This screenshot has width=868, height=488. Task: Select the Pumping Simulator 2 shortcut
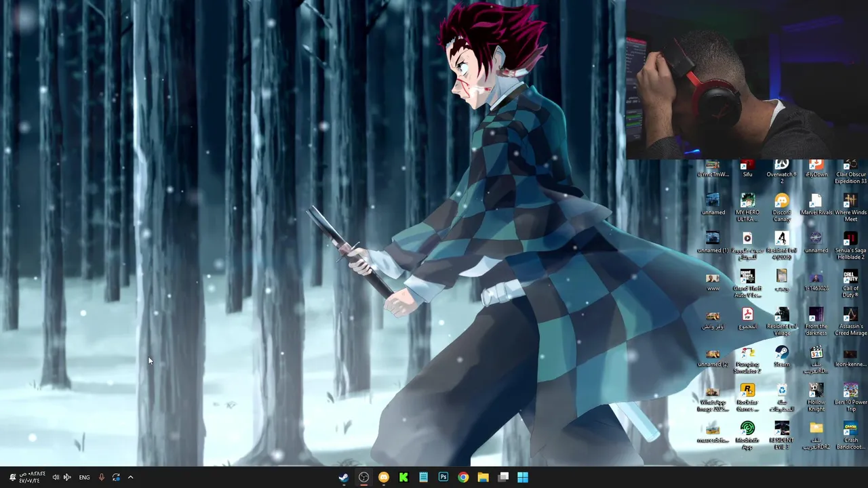tap(747, 359)
